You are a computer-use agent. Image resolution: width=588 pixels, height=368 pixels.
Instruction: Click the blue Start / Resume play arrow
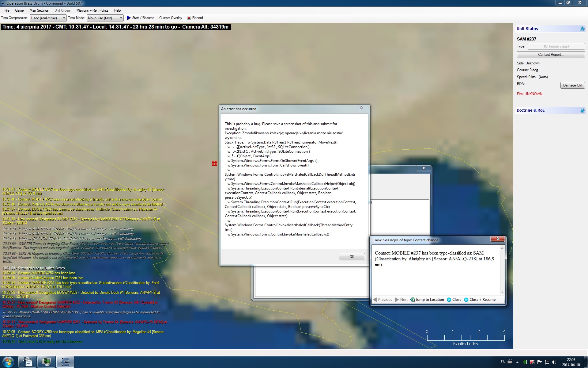pyautogui.click(x=129, y=18)
